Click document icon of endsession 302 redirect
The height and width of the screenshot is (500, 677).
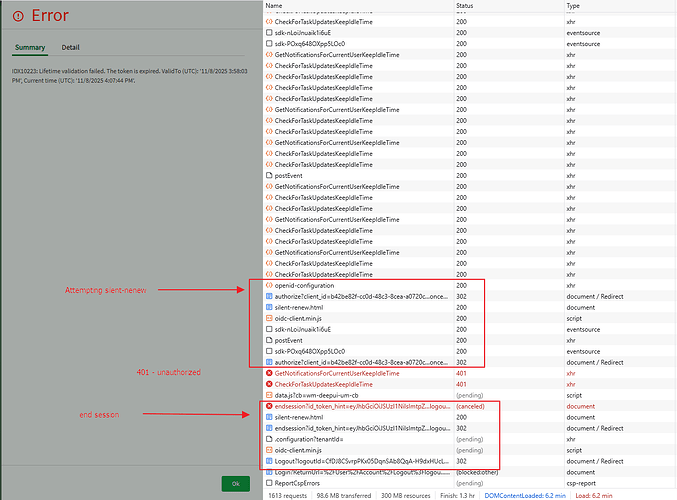[x=269, y=428]
